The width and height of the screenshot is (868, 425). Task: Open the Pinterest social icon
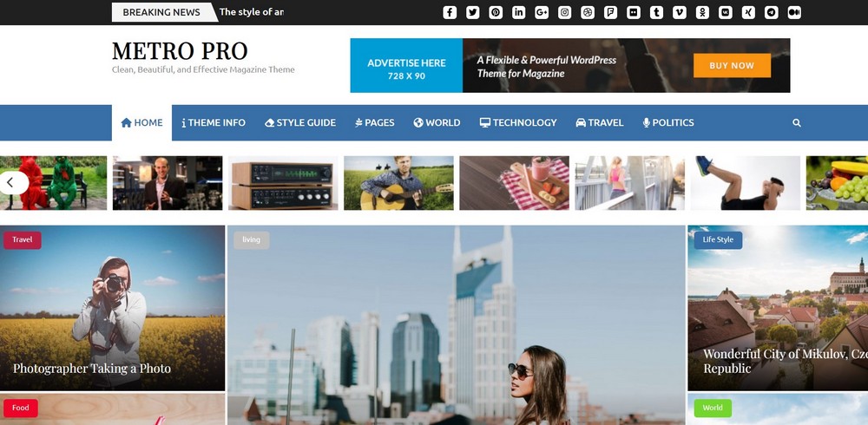point(496,12)
